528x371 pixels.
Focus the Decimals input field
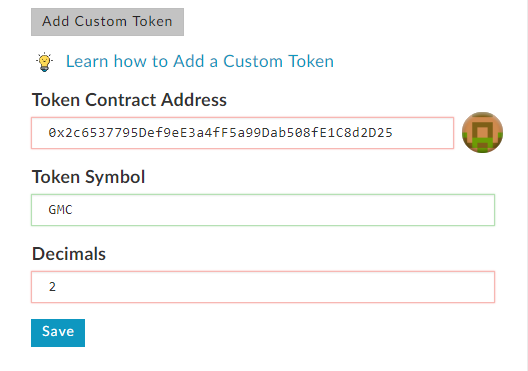[x=263, y=287]
